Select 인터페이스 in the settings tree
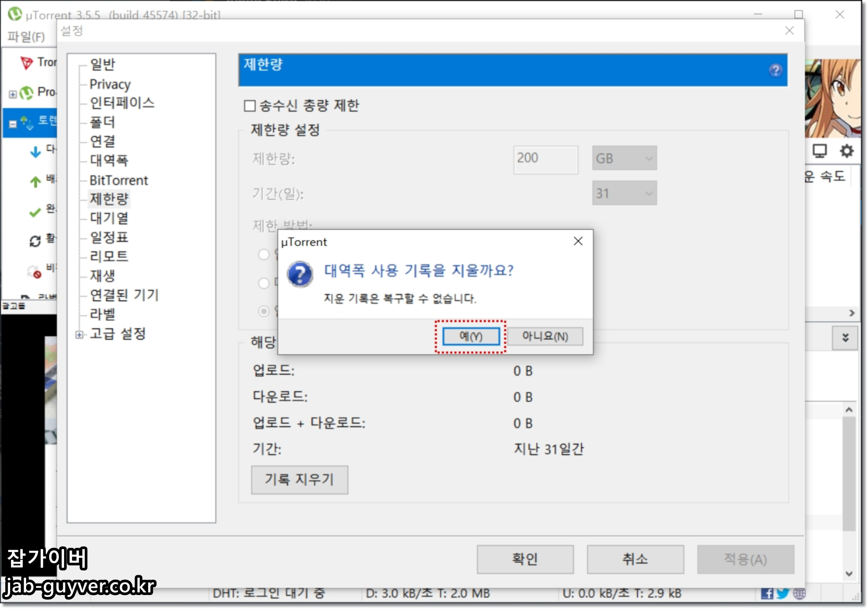This screenshot has width=868, height=609. point(122,103)
